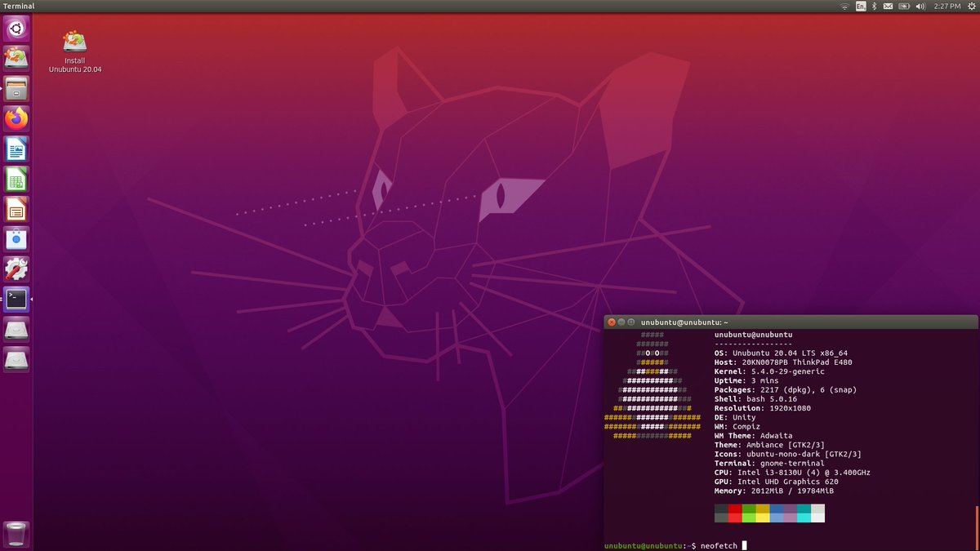Close the terminal window
The width and height of the screenshot is (980, 551).
point(611,322)
